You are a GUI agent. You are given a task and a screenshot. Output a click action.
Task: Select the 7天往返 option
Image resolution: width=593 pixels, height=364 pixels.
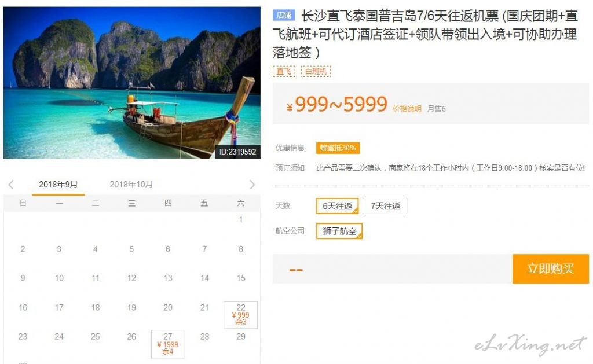[x=386, y=206]
